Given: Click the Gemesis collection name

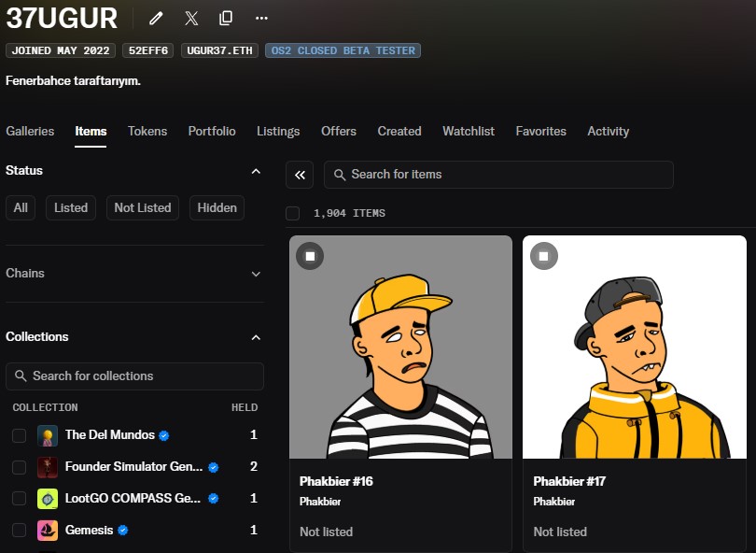Looking at the screenshot, I should pos(90,531).
